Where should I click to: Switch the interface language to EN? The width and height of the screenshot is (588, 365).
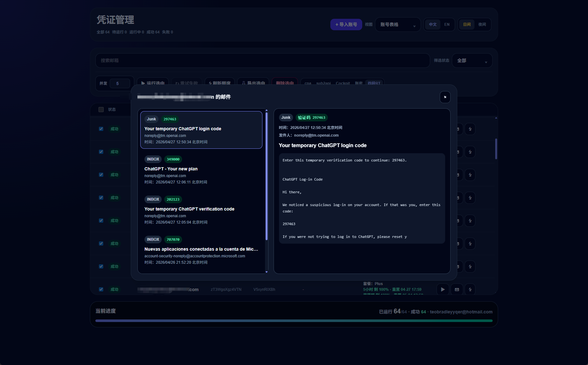pos(447,25)
